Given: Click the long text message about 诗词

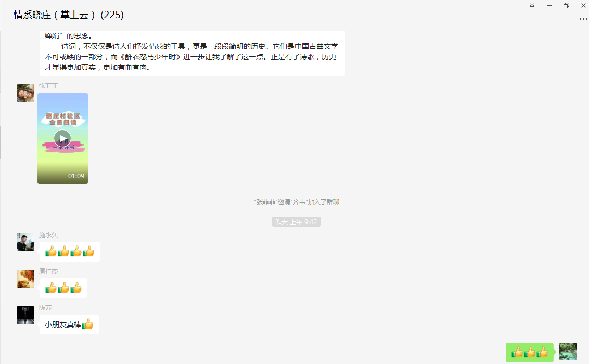Looking at the screenshot, I should click(x=193, y=52).
